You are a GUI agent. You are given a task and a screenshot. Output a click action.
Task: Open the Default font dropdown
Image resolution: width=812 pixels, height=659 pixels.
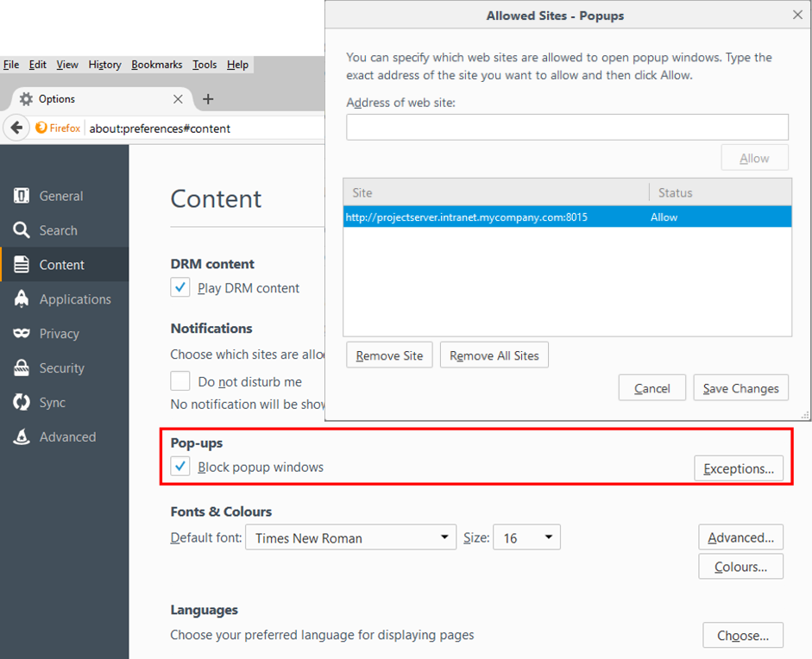[351, 537]
